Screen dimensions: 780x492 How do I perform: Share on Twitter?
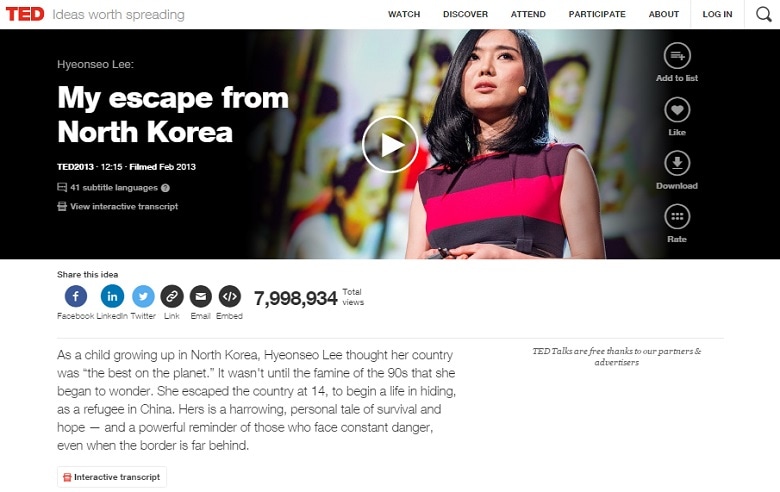pos(143,296)
